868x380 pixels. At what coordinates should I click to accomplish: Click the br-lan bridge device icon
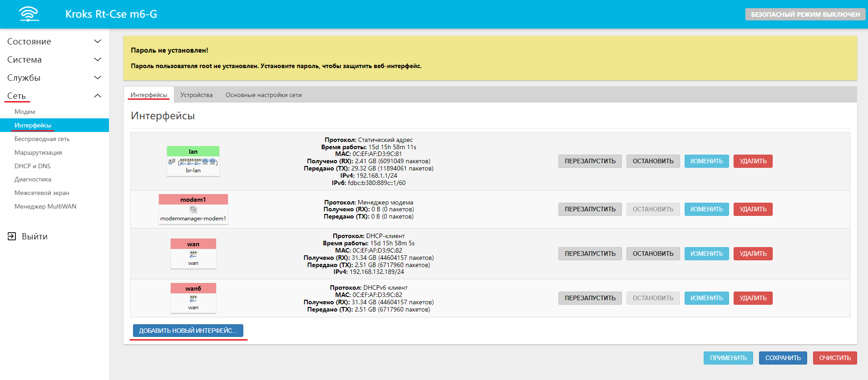point(193,162)
